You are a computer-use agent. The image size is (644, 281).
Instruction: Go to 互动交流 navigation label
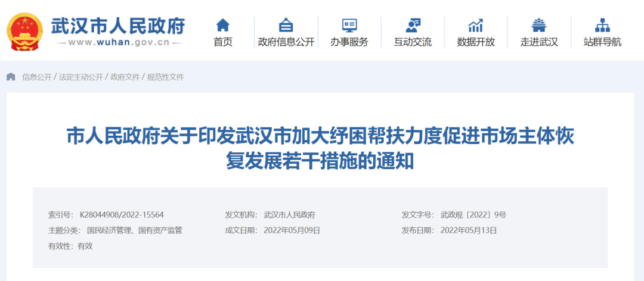coord(413,42)
